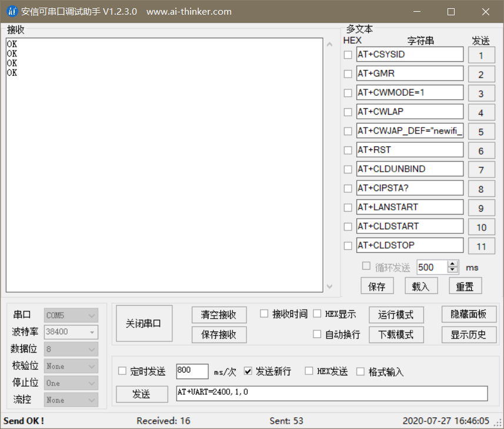
Task: Click the 重置 reset button
Action: 465,286
